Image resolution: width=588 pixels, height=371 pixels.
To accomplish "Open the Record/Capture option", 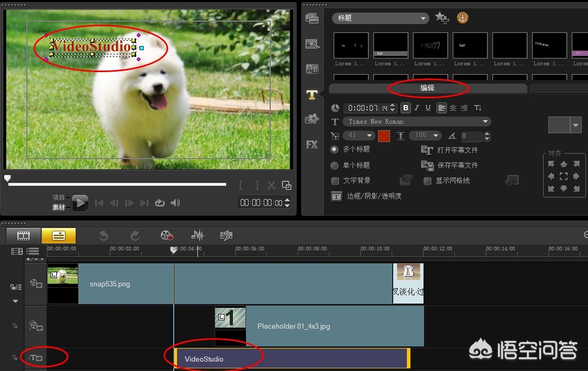I will tap(167, 236).
